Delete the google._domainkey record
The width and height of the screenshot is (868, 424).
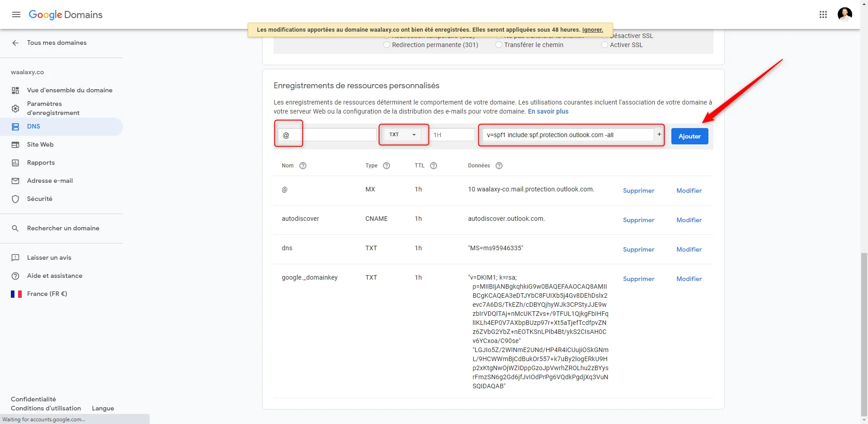pyautogui.click(x=638, y=279)
